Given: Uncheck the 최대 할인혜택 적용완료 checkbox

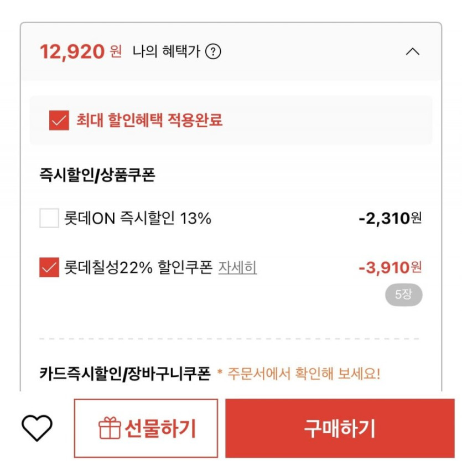Looking at the screenshot, I should 59,120.
